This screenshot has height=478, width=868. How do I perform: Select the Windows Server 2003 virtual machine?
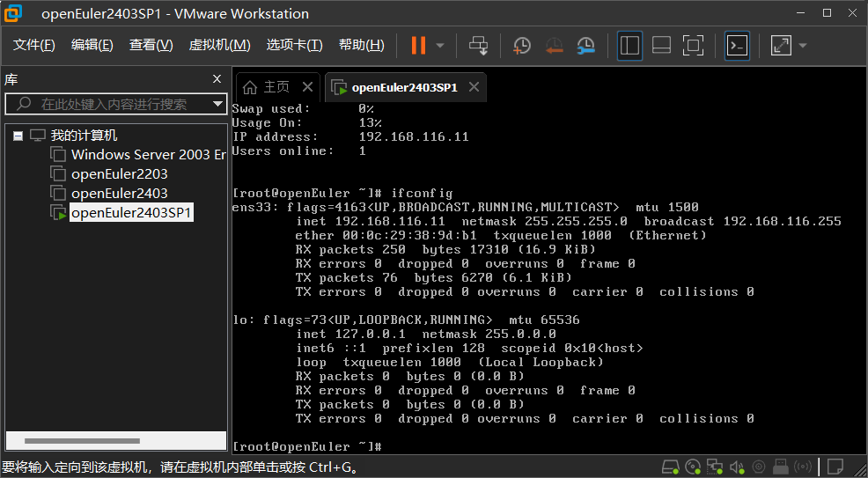tap(149, 154)
